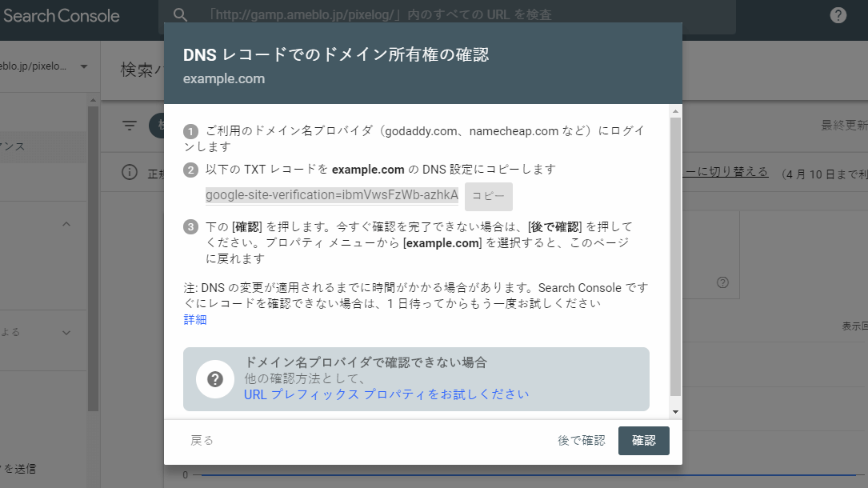Screen dimensions: 868x488
Task: Toggle the dark metric chip near the filter
Action: tap(155, 126)
